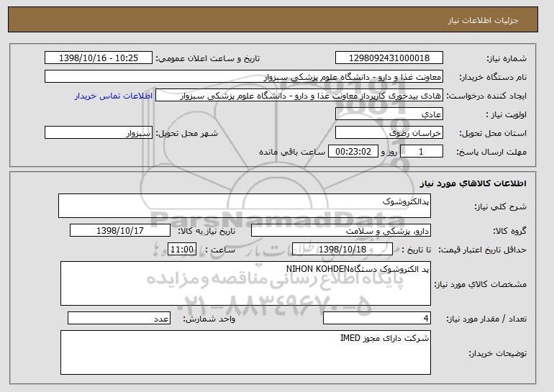The height and width of the screenshot is (392, 554).
Task: Click the label توضیحات خریدار
Action: 498,353
